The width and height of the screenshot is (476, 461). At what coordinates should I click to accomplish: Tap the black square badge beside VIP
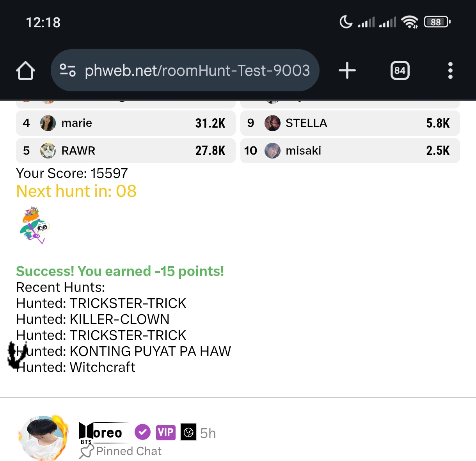(188, 432)
